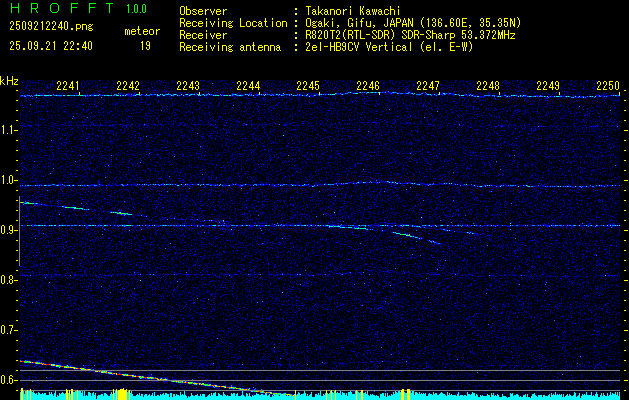Click the 2247 time marker
629x400 pixels.
428,87
